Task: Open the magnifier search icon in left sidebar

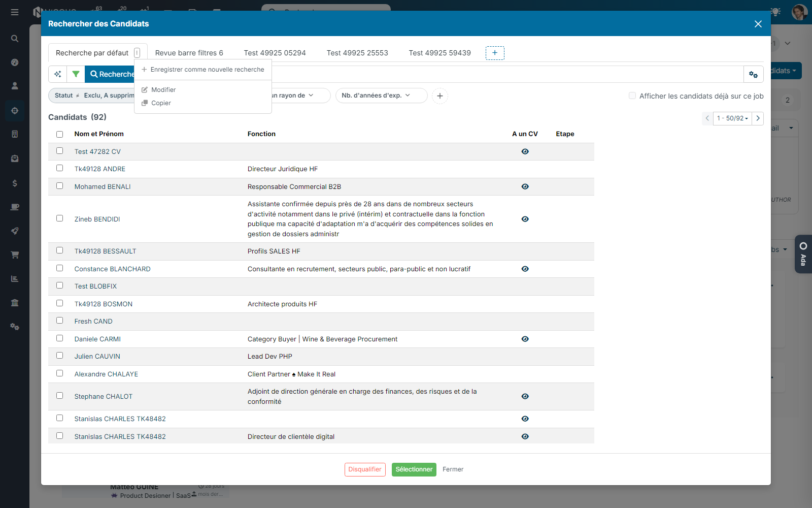Action: point(15,39)
